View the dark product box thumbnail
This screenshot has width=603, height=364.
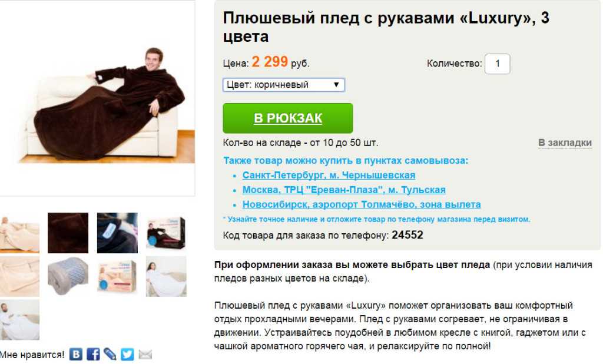tap(166, 233)
